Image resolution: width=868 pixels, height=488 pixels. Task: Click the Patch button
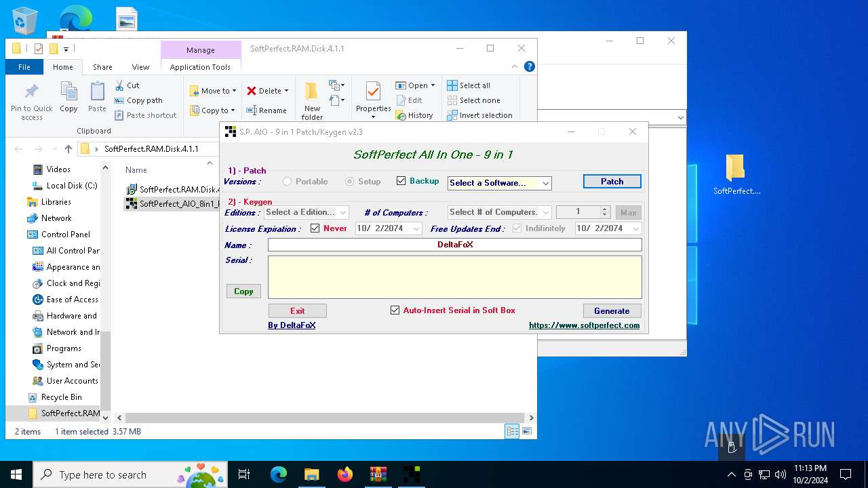(x=612, y=182)
